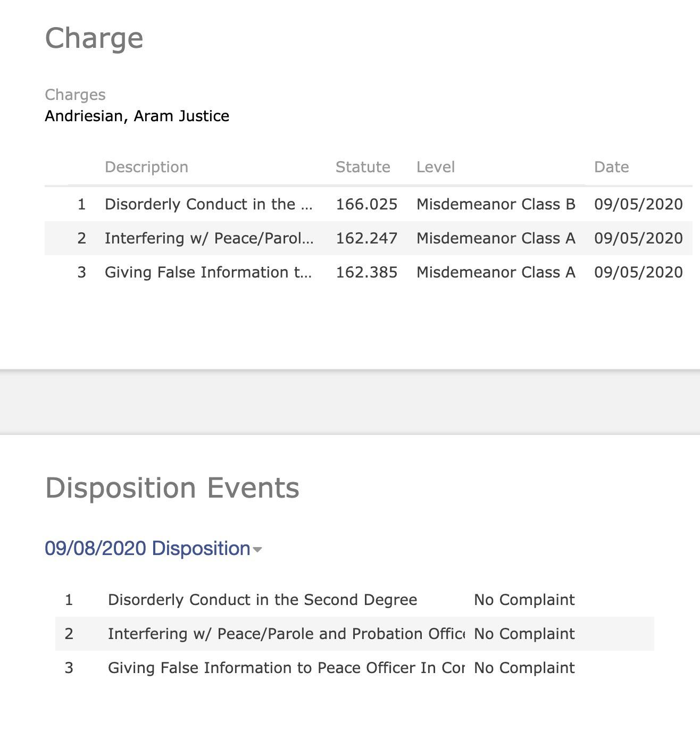Select Disorderly Conduct in the Second Degree disposition
Screen dimensions: 700x756
(x=262, y=600)
